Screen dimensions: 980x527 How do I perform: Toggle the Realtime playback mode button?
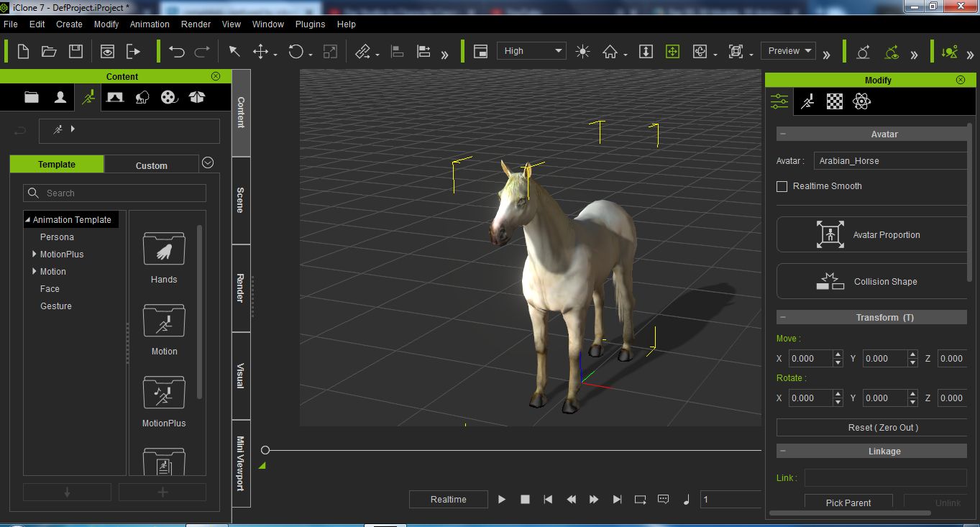(449, 499)
